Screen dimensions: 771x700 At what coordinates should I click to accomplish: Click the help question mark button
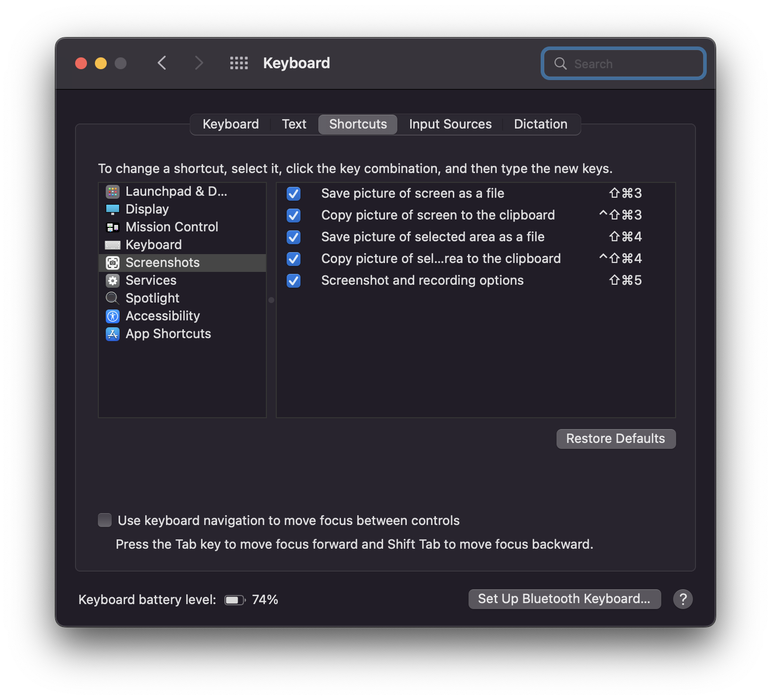683,599
